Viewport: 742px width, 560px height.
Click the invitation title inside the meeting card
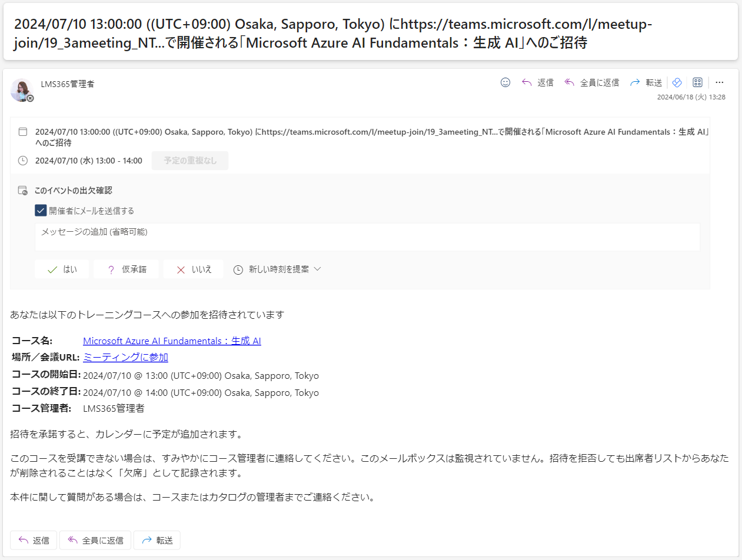coord(372,137)
